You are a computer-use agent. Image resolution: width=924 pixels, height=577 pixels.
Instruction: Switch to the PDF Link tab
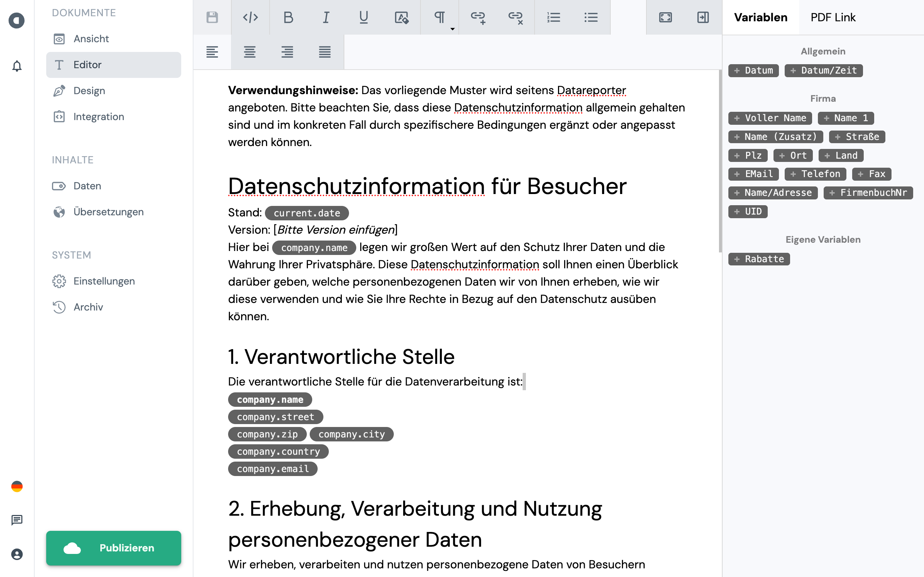coord(833,17)
